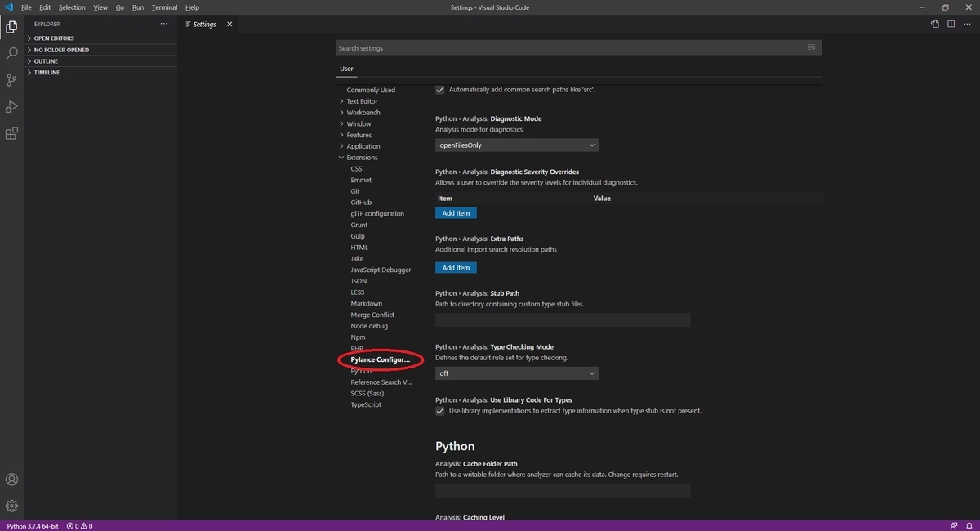The image size is (980, 531).
Task: Click the Cache Folder Path text field
Action: click(x=563, y=490)
